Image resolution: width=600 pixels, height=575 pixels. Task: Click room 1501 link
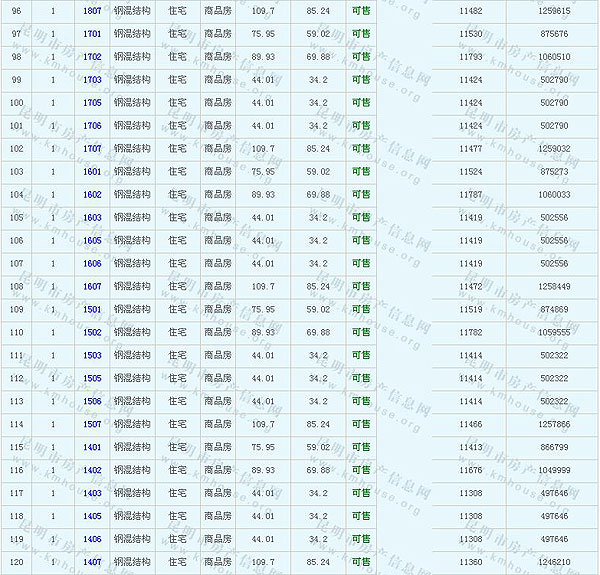(92, 309)
